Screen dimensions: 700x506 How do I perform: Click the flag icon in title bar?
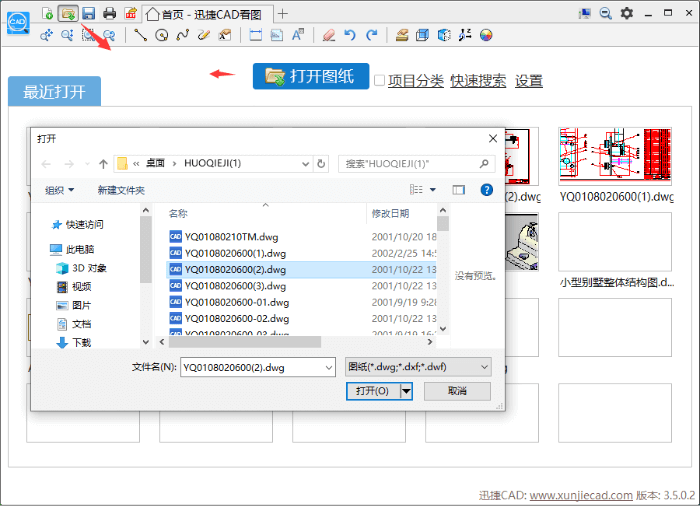pyautogui.click(x=584, y=13)
